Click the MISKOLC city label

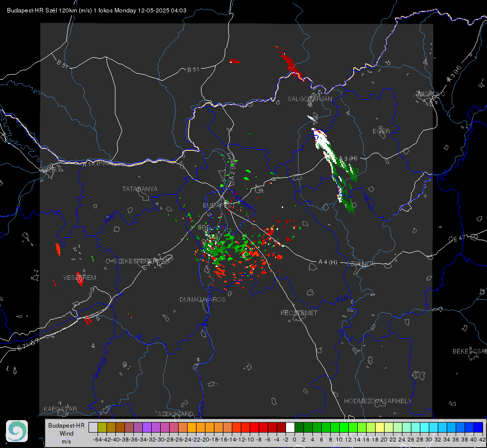pyautogui.click(x=431, y=94)
